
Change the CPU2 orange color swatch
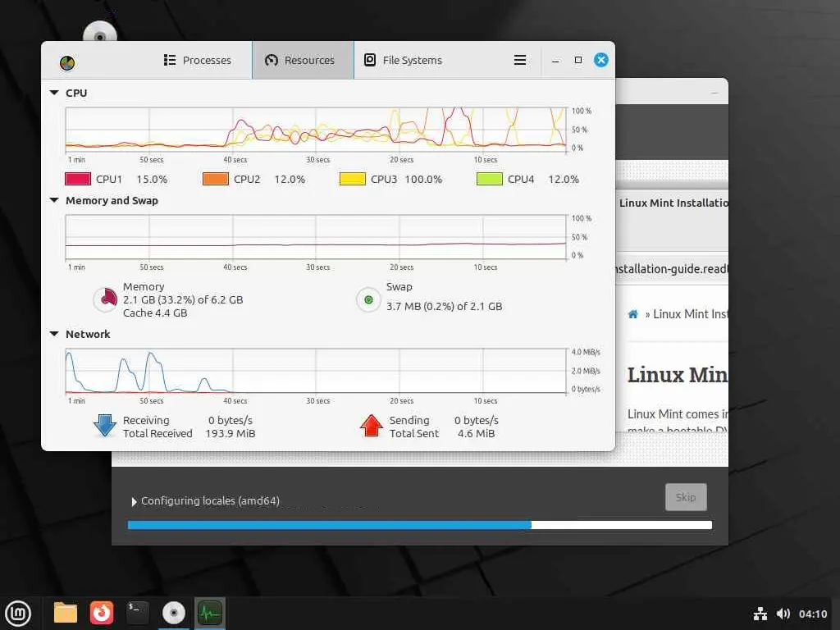tap(216, 179)
